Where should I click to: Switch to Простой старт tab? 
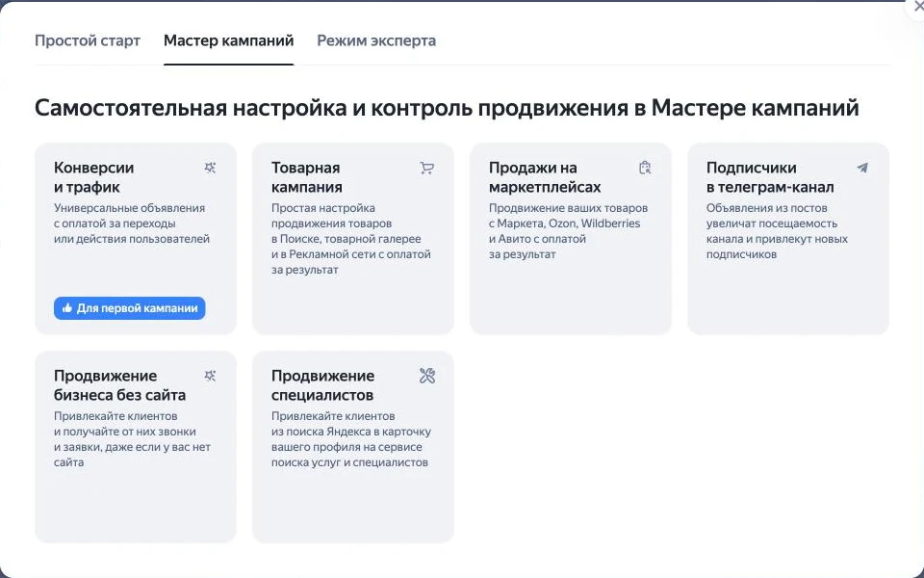click(x=88, y=40)
